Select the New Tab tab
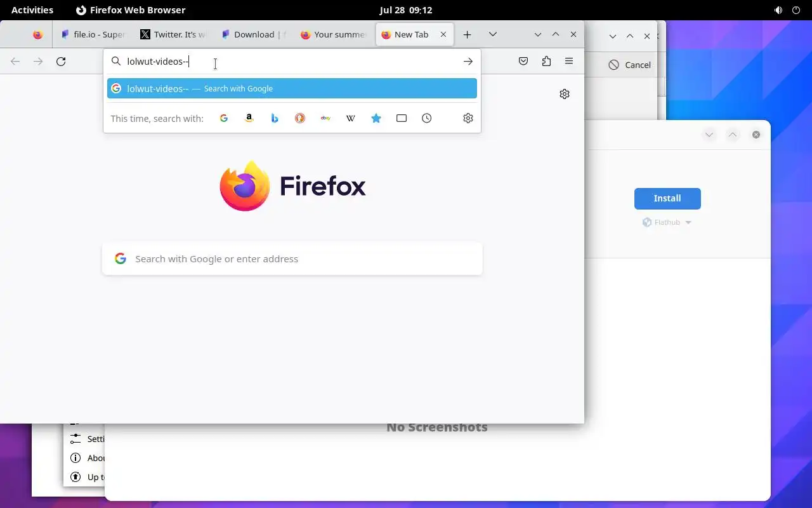This screenshot has height=508, width=812. 415,35
